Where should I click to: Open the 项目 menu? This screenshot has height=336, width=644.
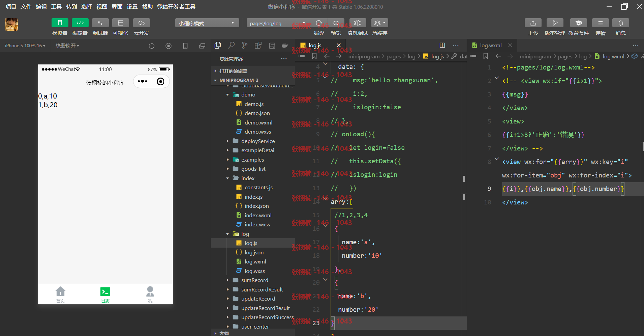pyautogui.click(x=11, y=6)
